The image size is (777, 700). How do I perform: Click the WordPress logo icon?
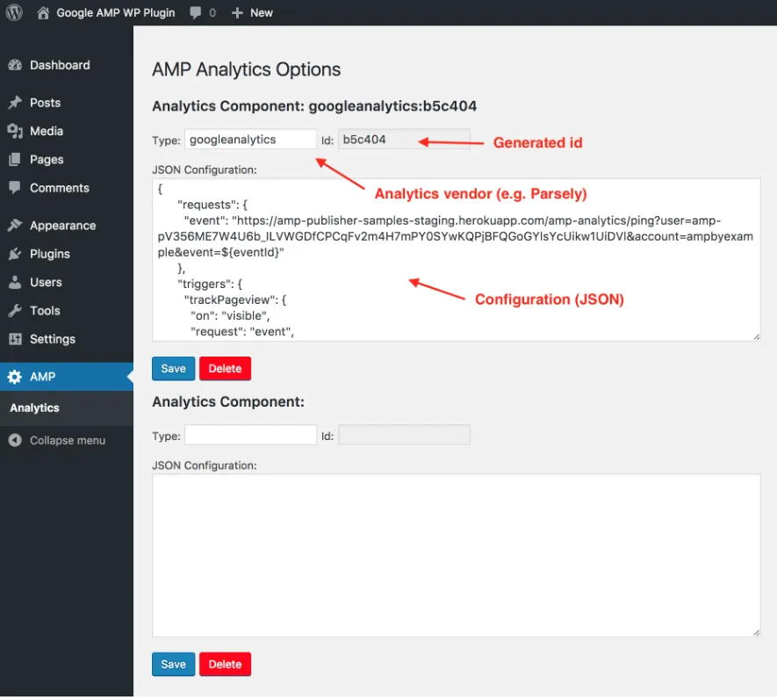(x=14, y=12)
